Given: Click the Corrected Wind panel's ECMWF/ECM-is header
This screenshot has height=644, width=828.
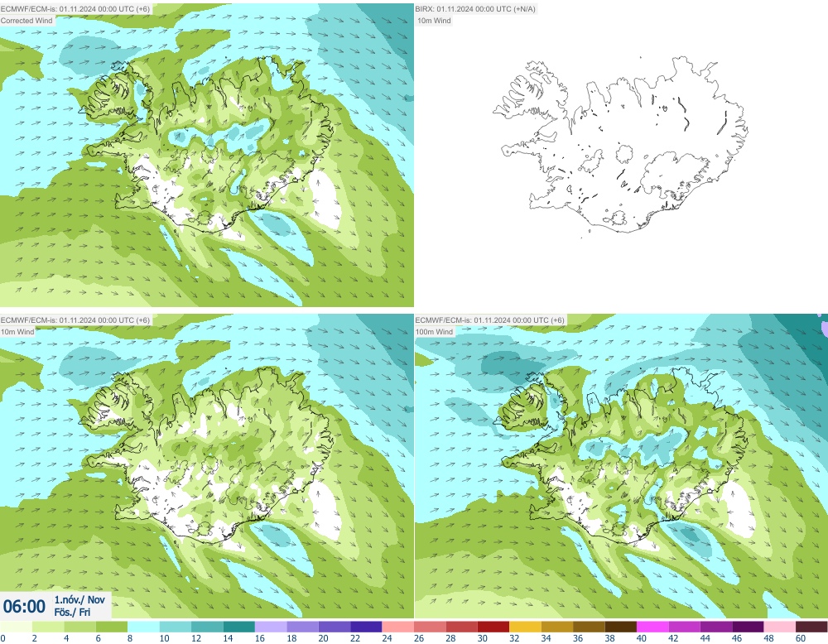Looking at the screenshot, I should (x=75, y=9).
